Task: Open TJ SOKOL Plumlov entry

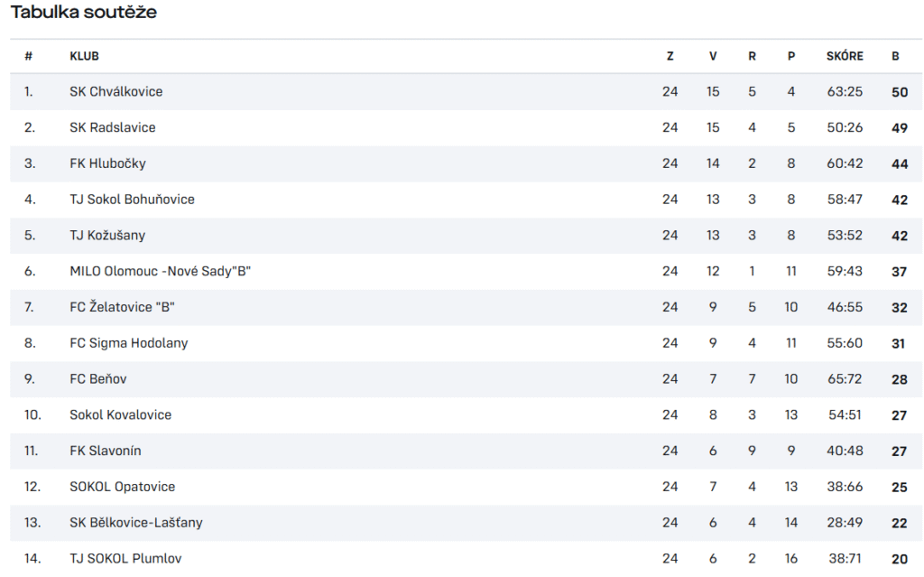Action: tap(125, 558)
